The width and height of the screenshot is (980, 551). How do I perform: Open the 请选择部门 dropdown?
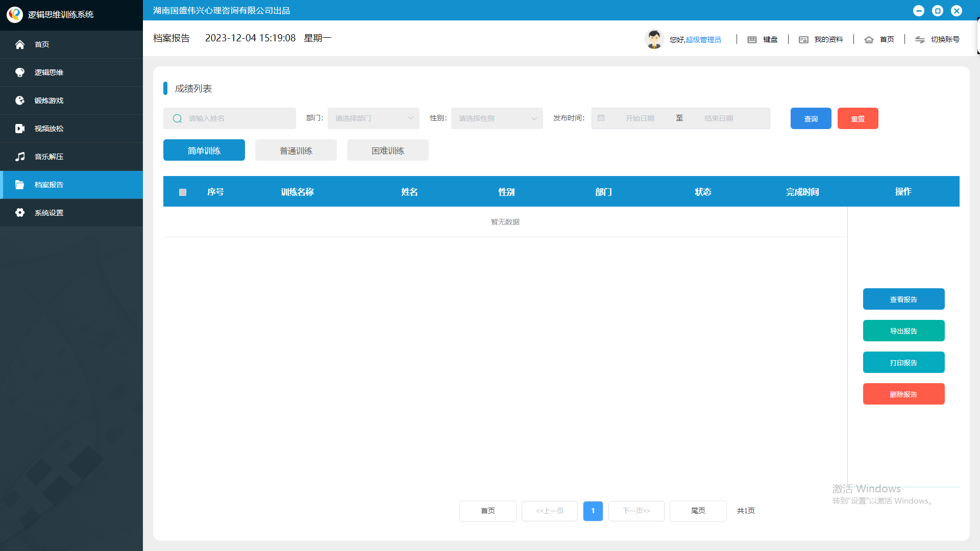(x=373, y=118)
